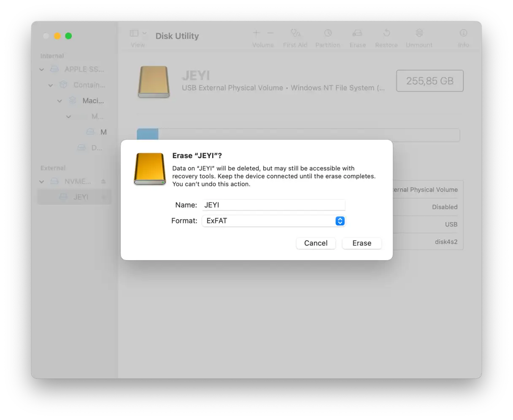
Task: Click the First Aid toolbar icon
Action: point(295,33)
